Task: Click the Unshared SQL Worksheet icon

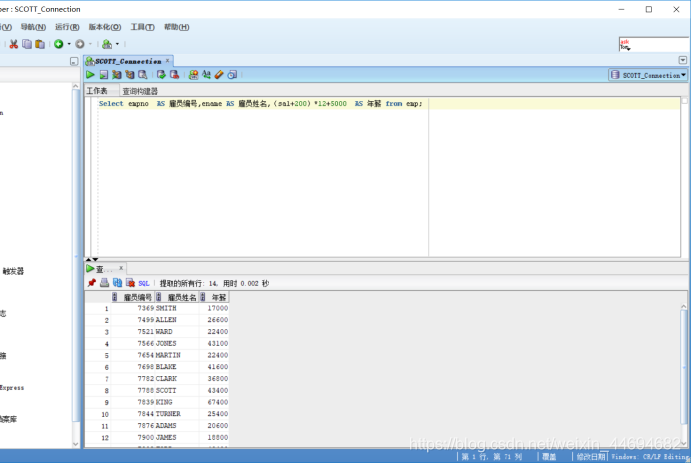Action: 193,75
